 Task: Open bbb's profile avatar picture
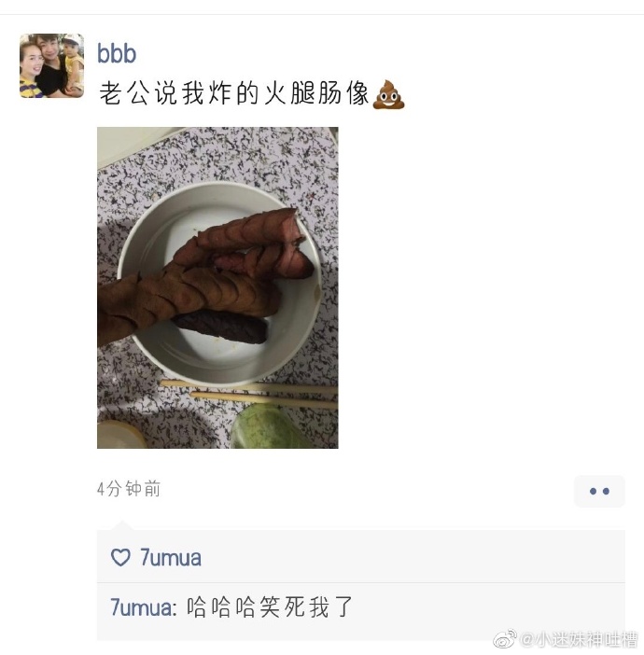point(52,65)
